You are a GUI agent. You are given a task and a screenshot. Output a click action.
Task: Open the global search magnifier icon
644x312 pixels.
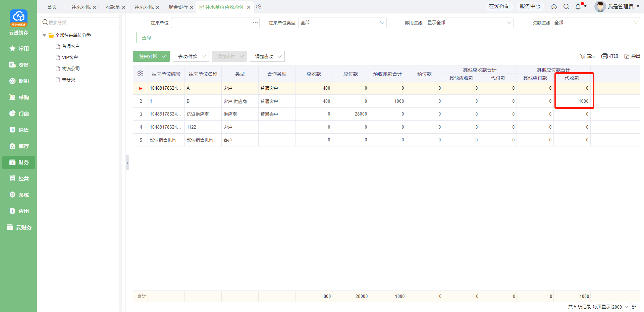coord(566,7)
